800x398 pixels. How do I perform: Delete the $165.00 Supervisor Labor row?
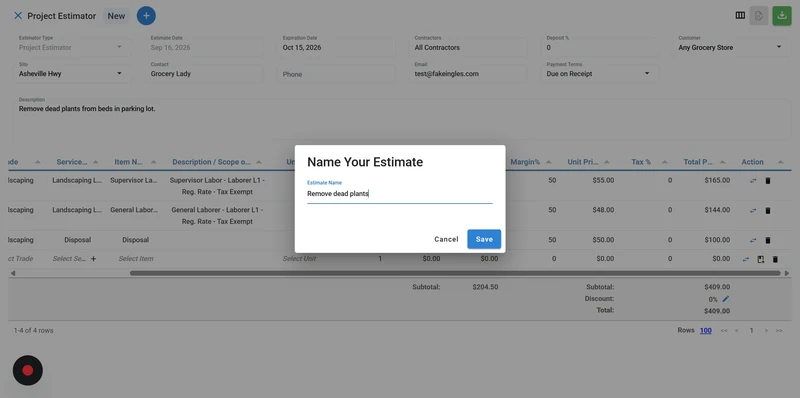(x=768, y=181)
